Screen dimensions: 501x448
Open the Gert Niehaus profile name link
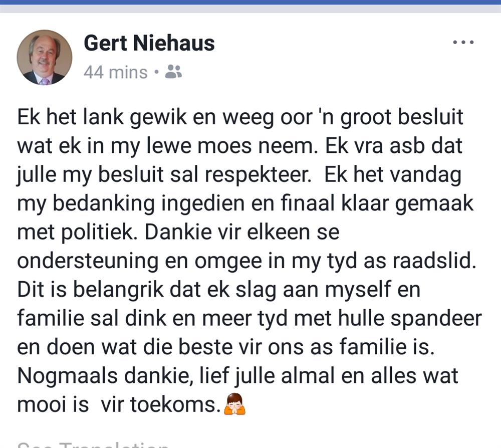(149, 43)
